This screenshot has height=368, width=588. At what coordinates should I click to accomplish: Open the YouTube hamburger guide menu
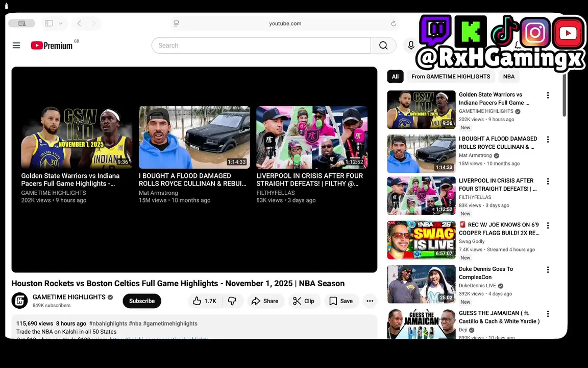tap(16, 45)
